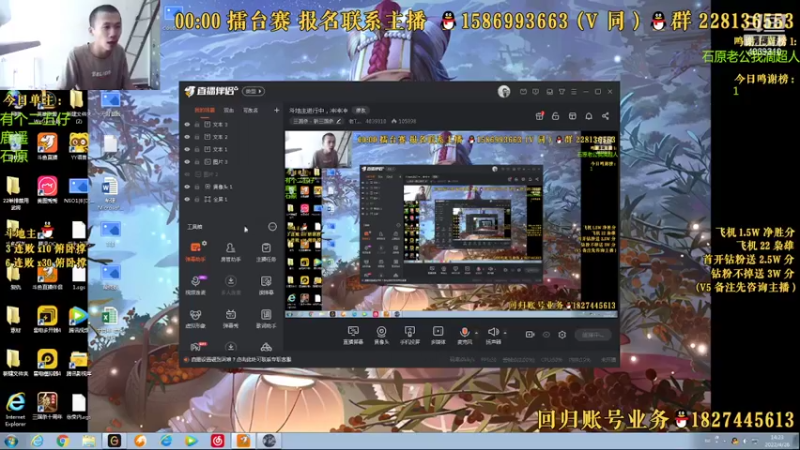This screenshot has height=450, width=800.
Task: Hide the 图片 3 layer
Action: click(x=187, y=162)
